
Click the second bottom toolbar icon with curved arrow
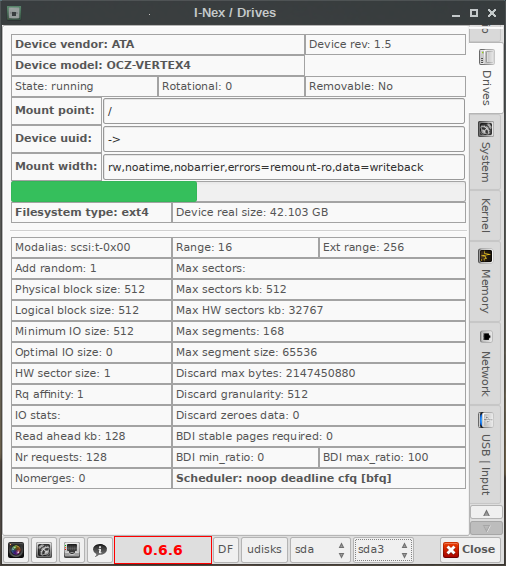[x=44, y=550]
